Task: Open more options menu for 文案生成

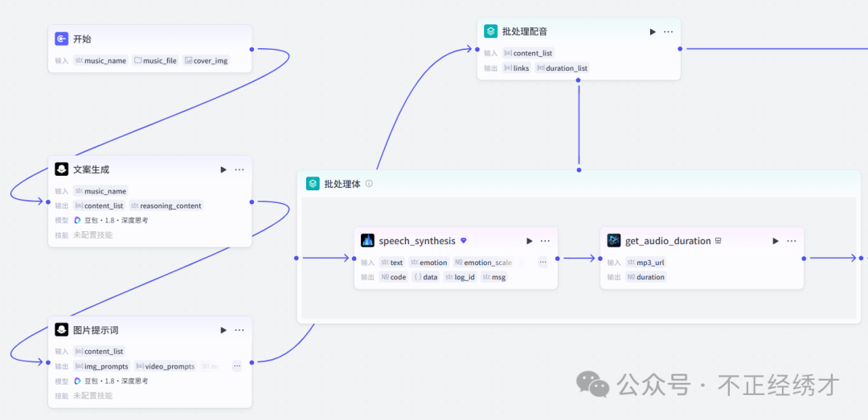Action: 240,169
